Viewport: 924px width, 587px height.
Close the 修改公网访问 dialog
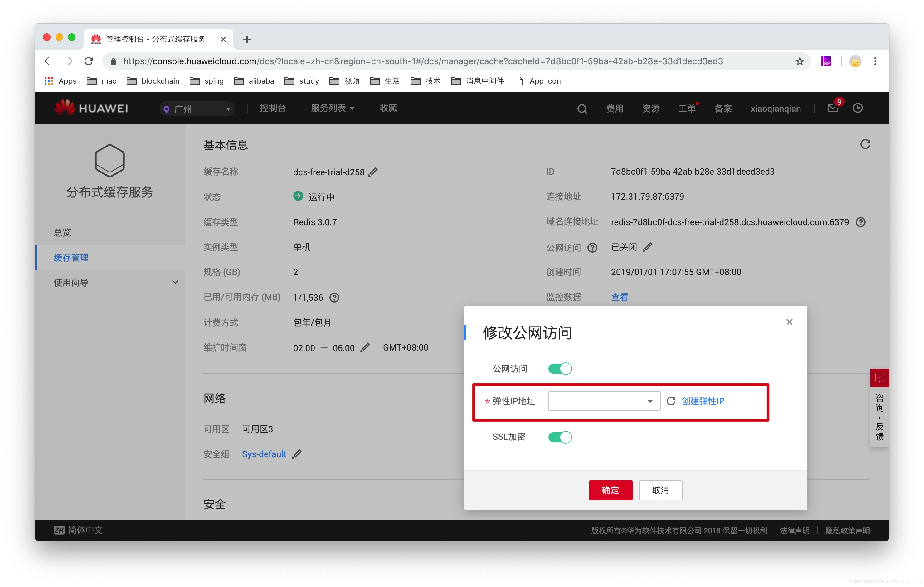tap(789, 322)
